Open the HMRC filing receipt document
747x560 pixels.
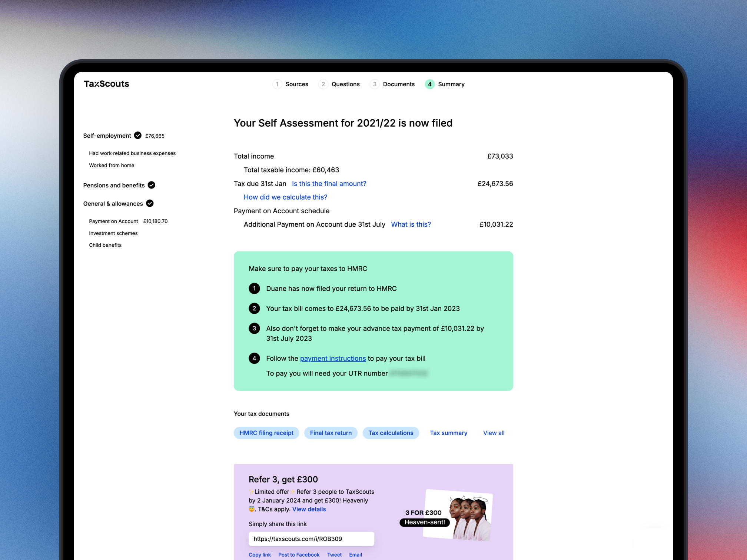click(x=266, y=433)
